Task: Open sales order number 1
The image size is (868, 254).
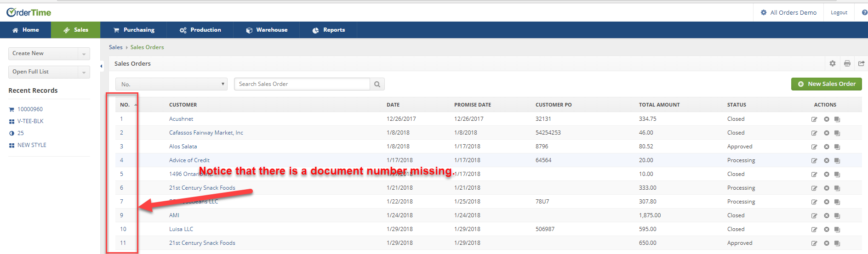Action: coord(122,119)
